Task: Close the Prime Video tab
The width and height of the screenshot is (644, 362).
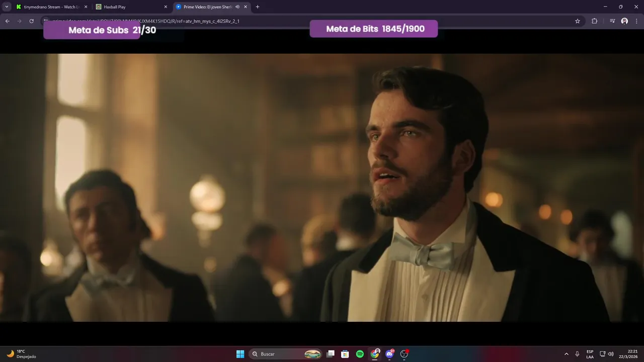Action: click(246, 7)
